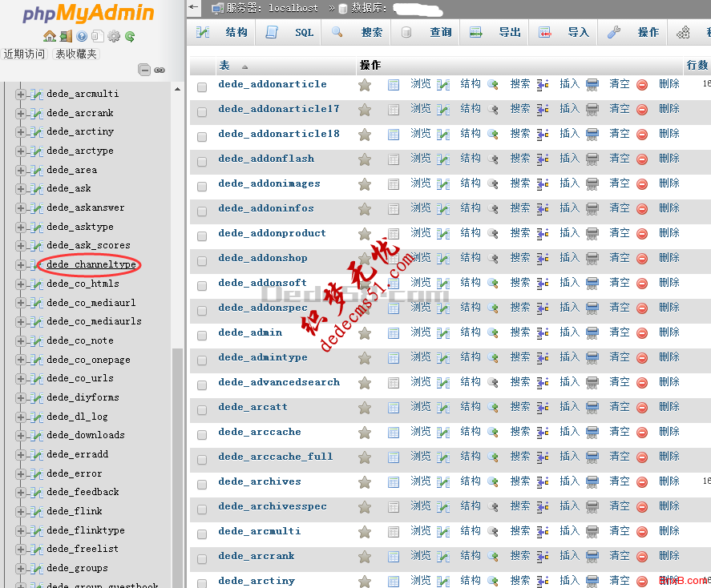This screenshot has height=588, width=711.
Task: Click the log out door icon
Action: (67, 36)
